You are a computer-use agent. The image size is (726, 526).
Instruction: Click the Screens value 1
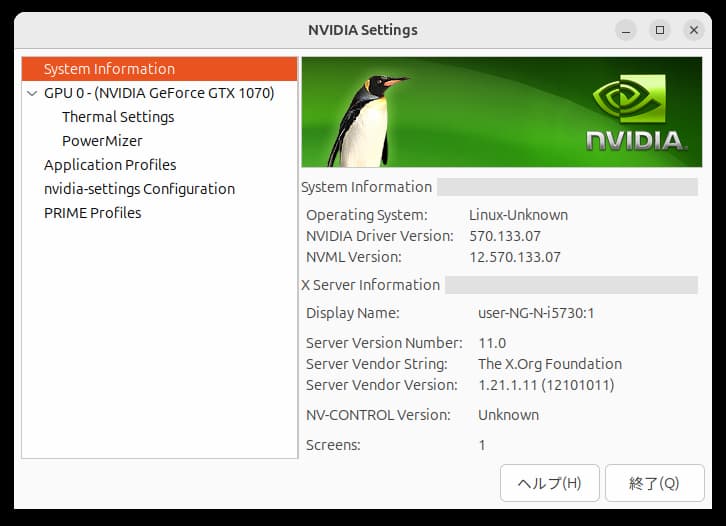coord(482,445)
